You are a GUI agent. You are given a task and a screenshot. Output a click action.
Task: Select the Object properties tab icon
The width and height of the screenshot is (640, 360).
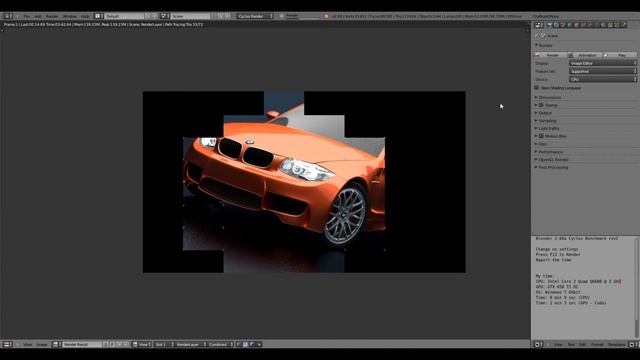pos(577,25)
